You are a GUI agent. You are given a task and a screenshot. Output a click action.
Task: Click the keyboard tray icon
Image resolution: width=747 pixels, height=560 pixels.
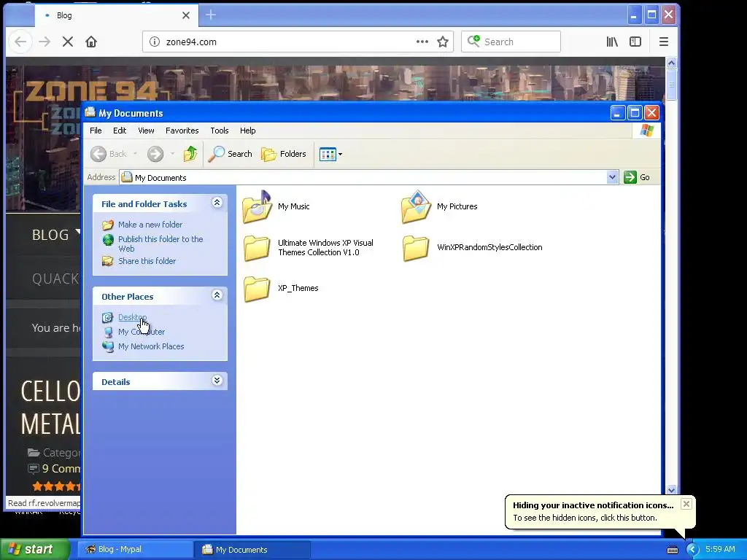point(672,550)
